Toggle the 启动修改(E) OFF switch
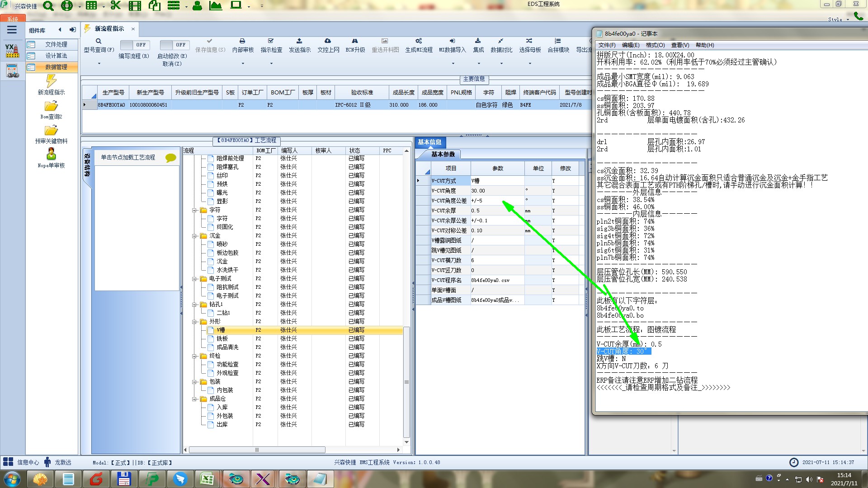The image size is (868, 488). 174,45
